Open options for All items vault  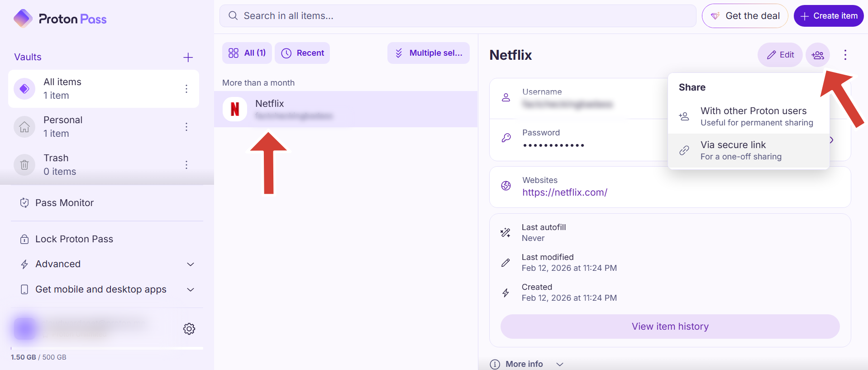(x=186, y=89)
